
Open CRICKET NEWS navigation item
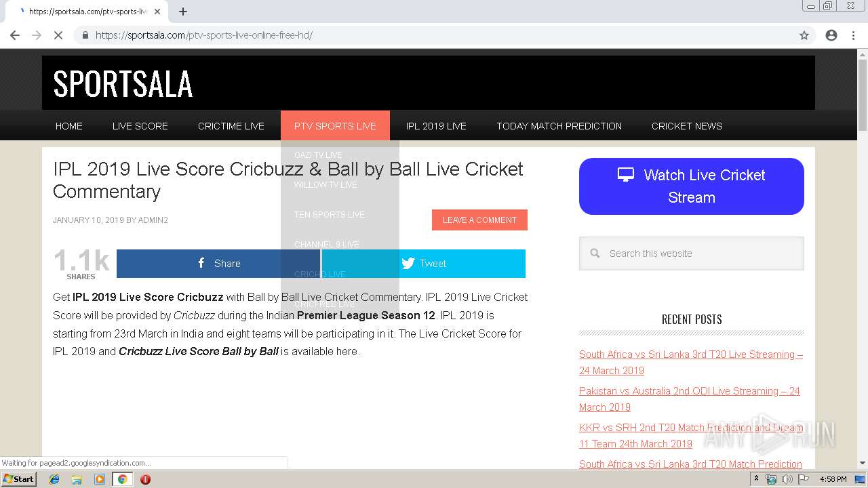(x=687, y=126)
